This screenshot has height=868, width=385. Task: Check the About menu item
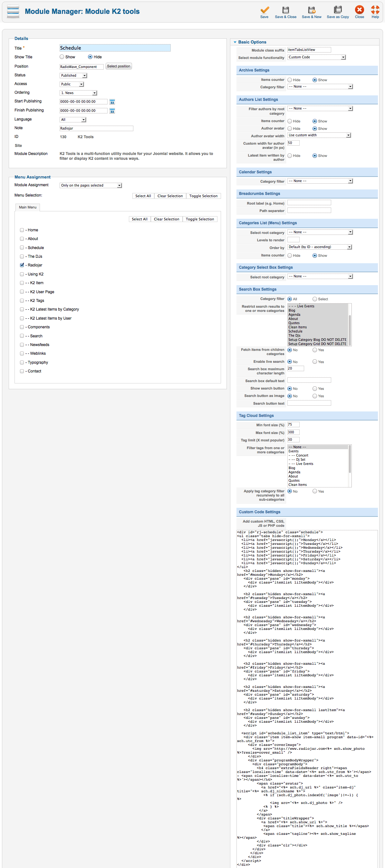pyautogui.click(x=22, y=239)
